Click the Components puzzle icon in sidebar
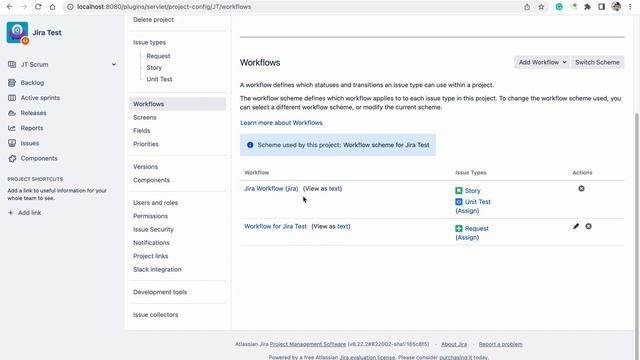640x360 pixels. pos(12,158)
